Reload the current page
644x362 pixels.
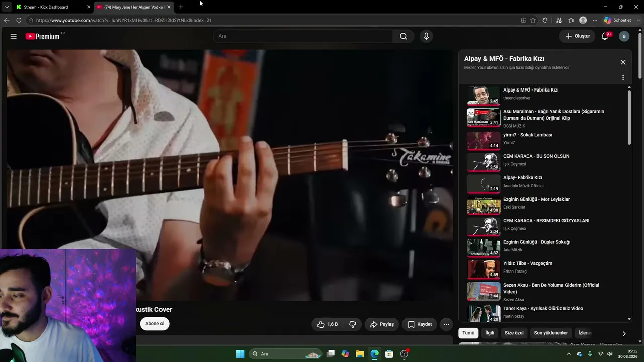click(19, 20)
